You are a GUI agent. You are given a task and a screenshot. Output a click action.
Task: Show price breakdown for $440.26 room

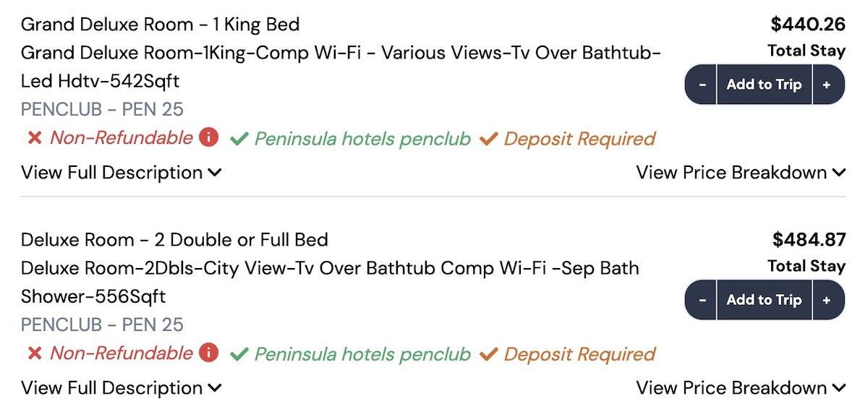tap(741, 173)
